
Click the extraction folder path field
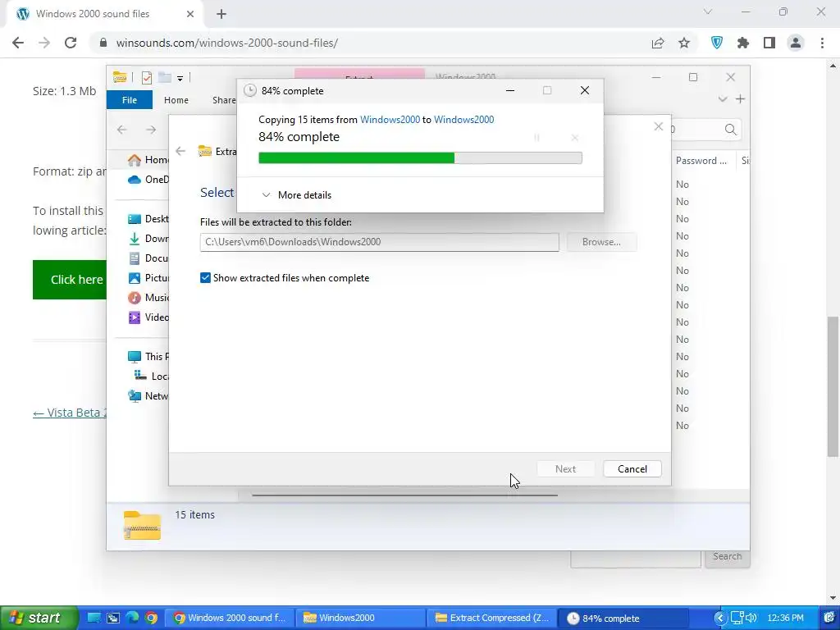[379, 242]
